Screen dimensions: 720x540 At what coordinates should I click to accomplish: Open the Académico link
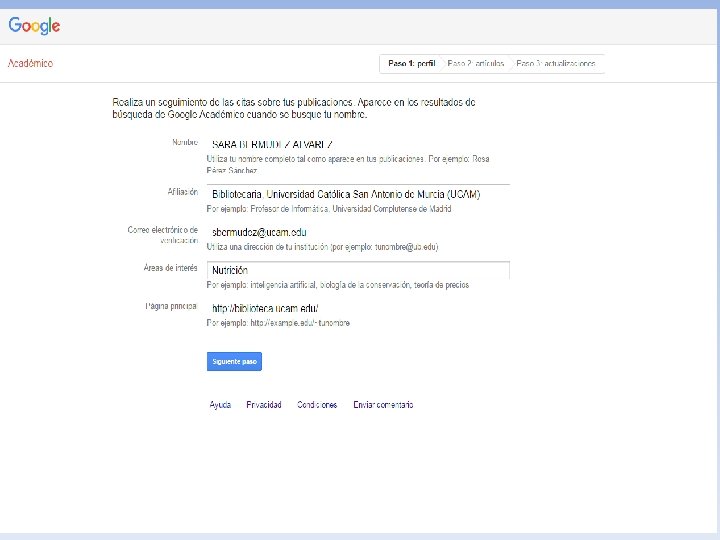[30, 63]
